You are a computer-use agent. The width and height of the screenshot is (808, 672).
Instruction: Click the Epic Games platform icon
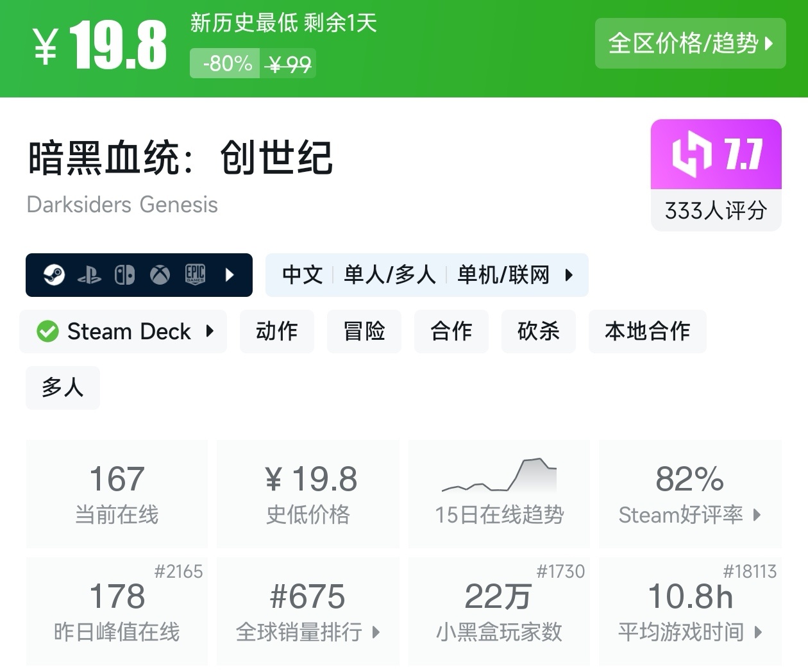pyautogui.click(x=195, y=274)
